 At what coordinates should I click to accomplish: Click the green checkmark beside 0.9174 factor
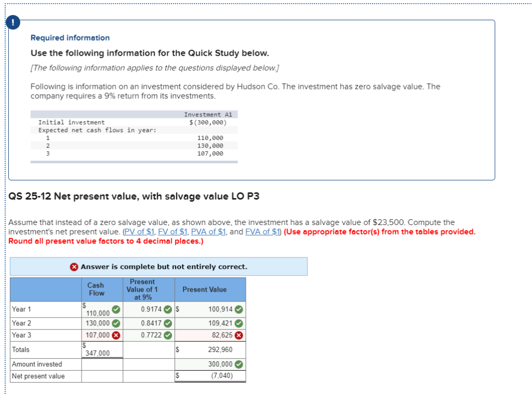[x=168, y=309]
